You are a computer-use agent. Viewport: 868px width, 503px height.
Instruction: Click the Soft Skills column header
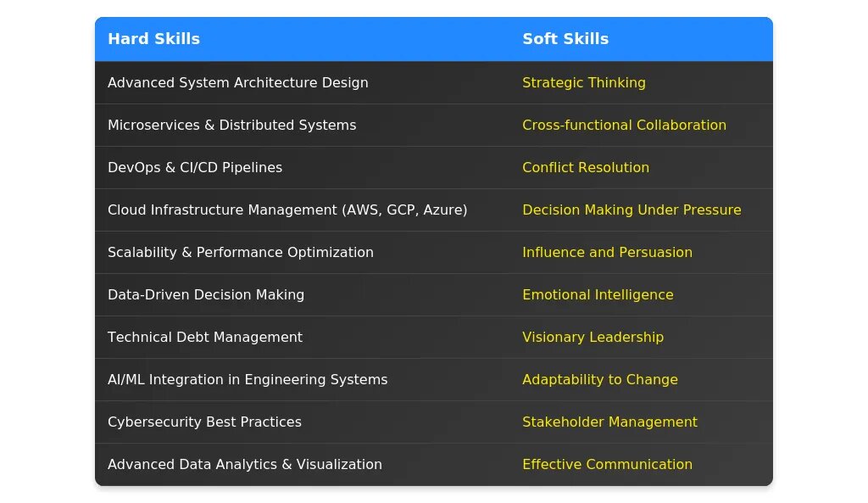coord(565,39)
